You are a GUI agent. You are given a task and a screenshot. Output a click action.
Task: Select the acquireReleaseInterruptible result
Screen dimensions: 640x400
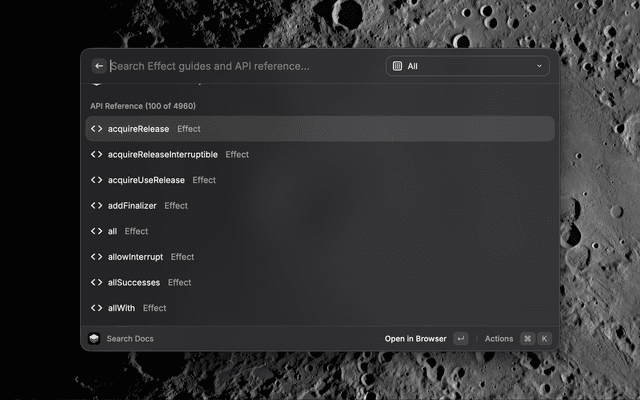click(320, 155)
